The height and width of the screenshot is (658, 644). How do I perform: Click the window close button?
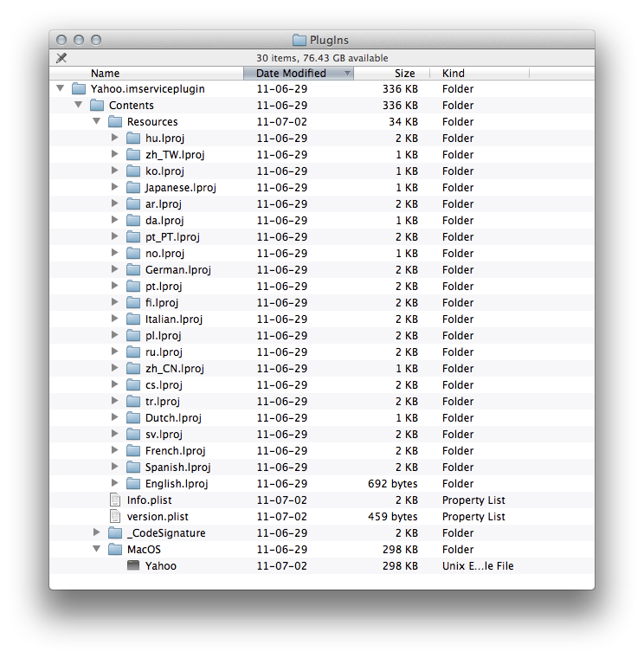pos(61,40)
